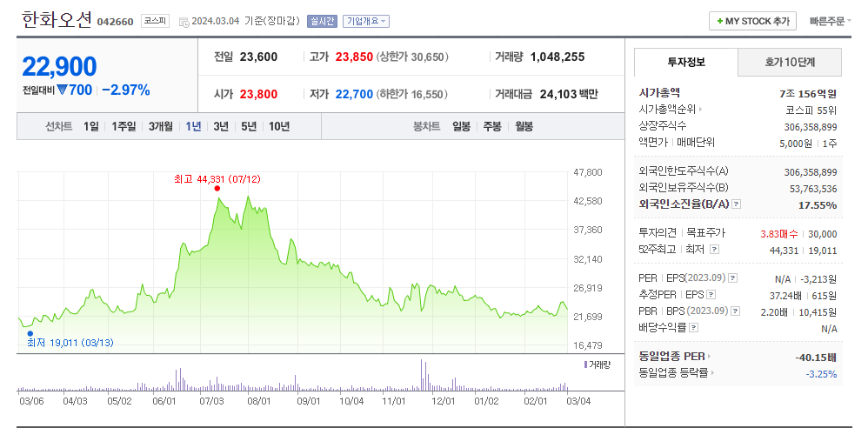Open help icon next to 추정PER EPS

click(x=711, y=295)
